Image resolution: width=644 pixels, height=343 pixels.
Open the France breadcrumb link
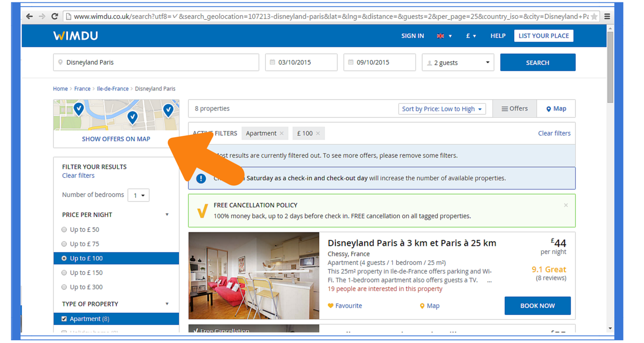pos(82,89)
